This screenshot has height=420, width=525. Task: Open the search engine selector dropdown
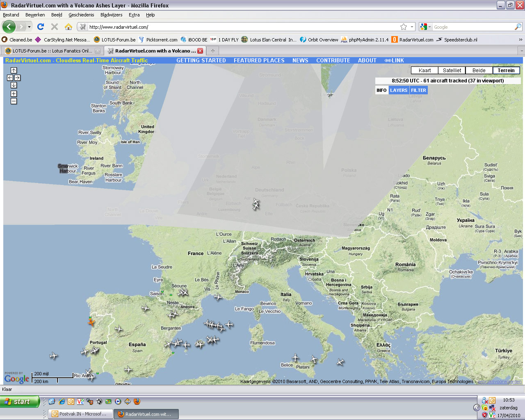point(425,27)
